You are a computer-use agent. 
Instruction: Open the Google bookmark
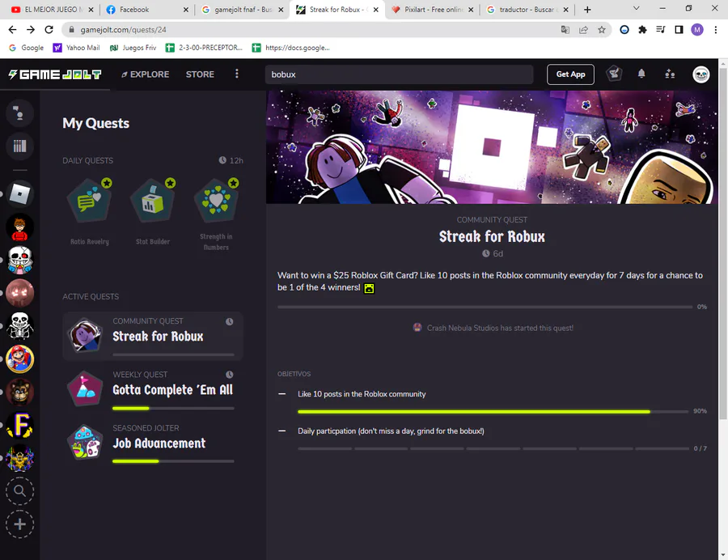27,48
